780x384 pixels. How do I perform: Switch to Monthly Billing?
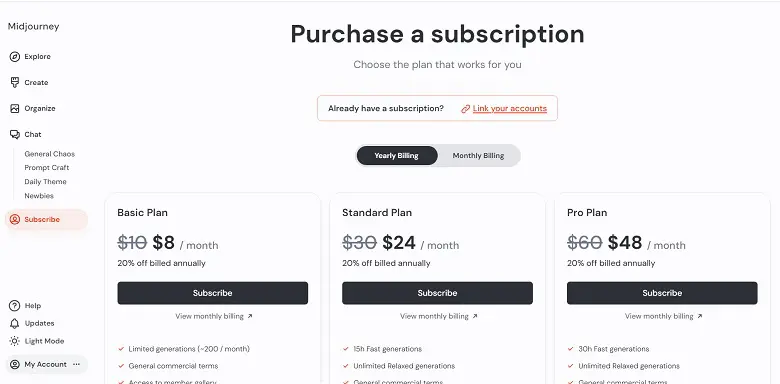(x=478, y=156)
